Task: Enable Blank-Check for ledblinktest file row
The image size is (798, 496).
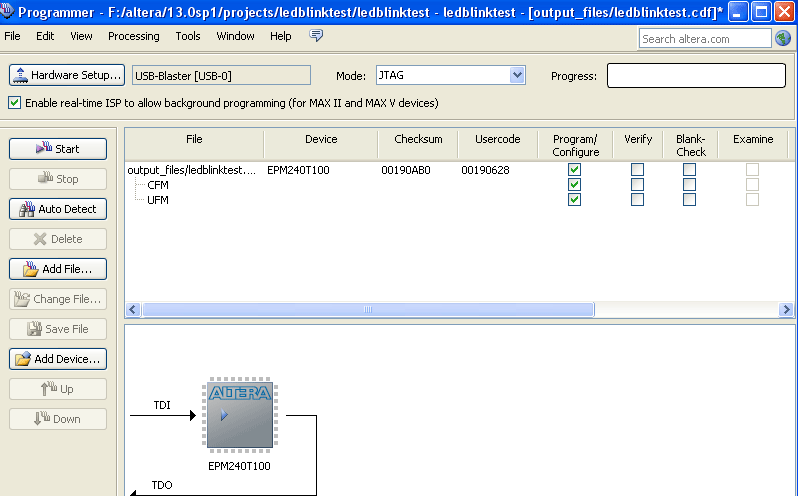Action: tap(689, 169)
